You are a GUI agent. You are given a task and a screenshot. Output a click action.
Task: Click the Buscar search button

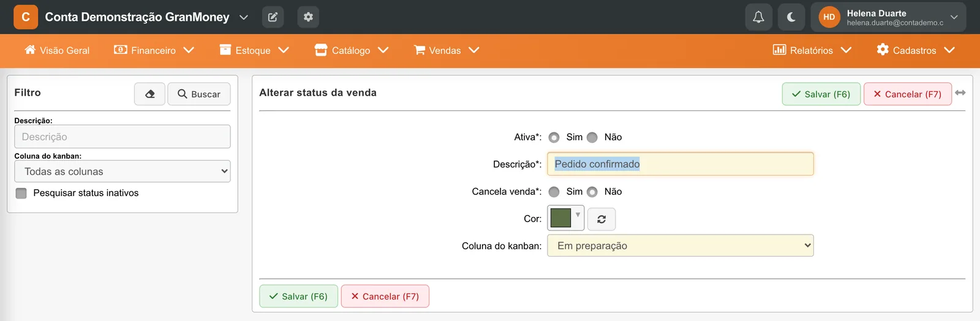pos(199,94)
